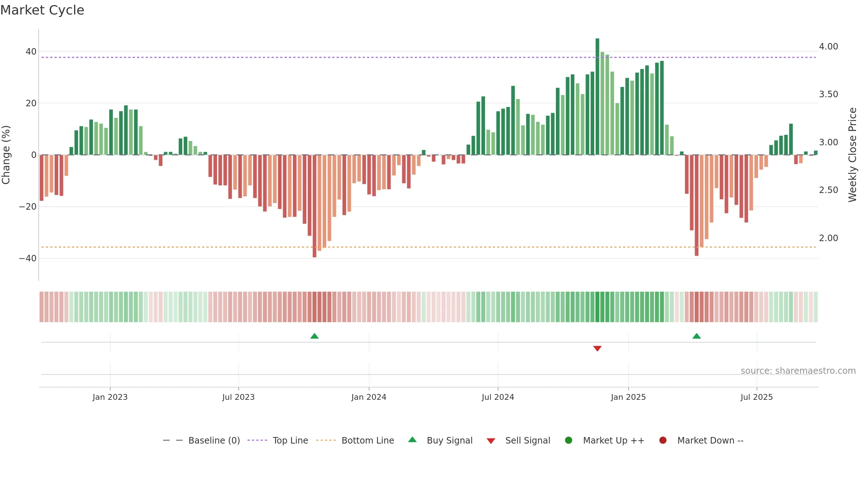Click the purple dashed line sample in the legend
This screenshot has height=488, width=868.
coord(257,440)
